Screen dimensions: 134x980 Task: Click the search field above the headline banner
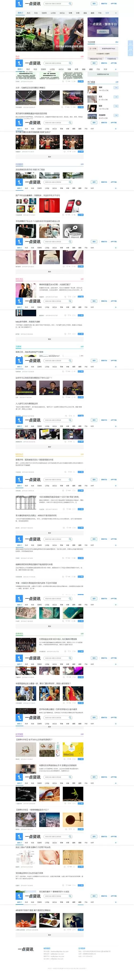58,4
